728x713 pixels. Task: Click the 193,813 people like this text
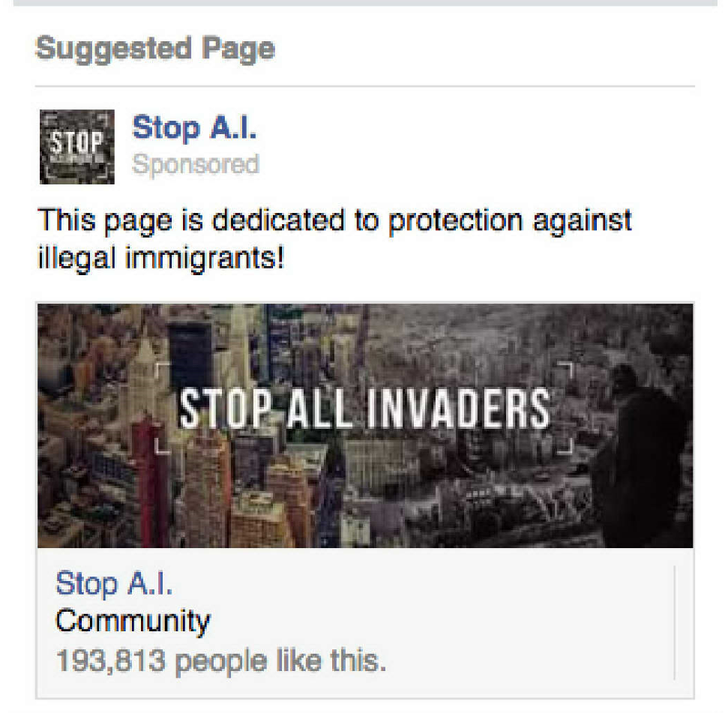(x=220, y=660)
